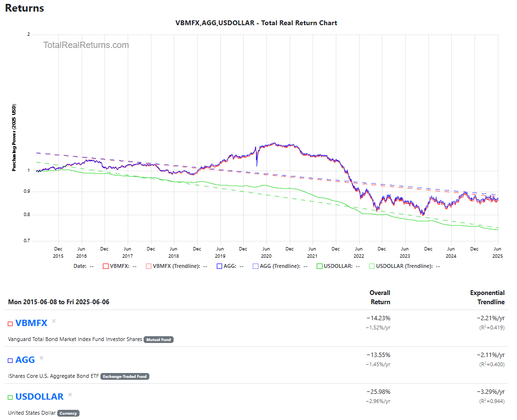Click y-axis value 2
The width and height of the screenshot is (517, 420).
29,34
